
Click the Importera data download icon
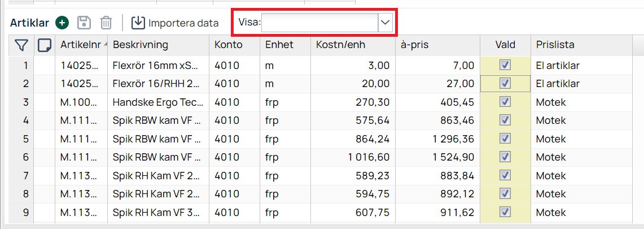(138, 23)
